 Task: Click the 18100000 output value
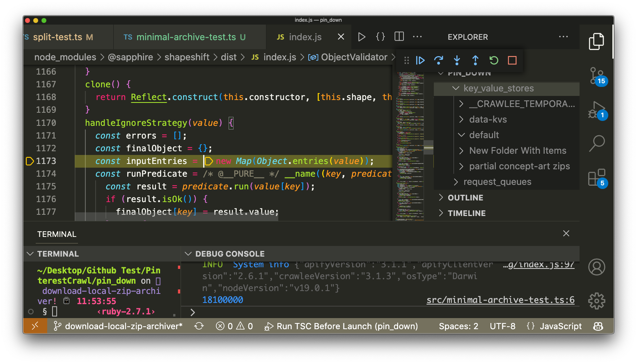(x=222, y=300)
